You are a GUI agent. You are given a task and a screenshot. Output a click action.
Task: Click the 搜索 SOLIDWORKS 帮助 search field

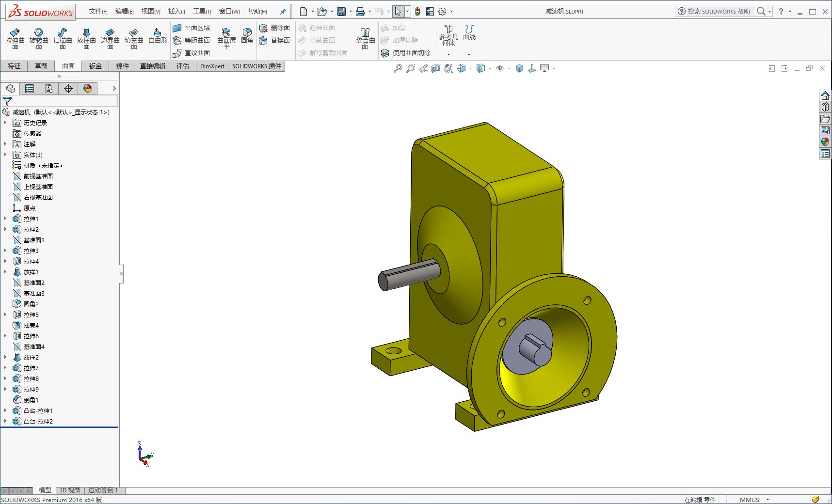(x=715, y=11)
